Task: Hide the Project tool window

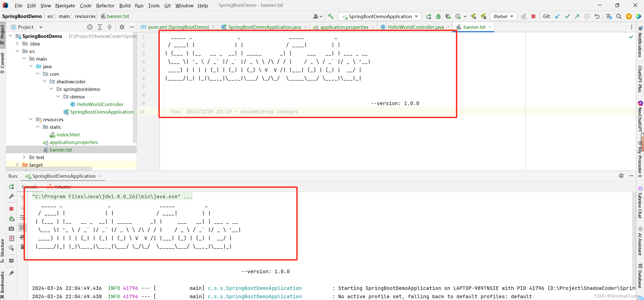Action: click(x=132, y=27)
